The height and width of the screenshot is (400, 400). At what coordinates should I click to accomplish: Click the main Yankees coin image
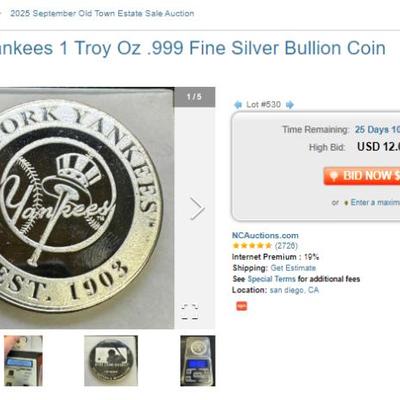pyautogui.click(x=87, y=208)
